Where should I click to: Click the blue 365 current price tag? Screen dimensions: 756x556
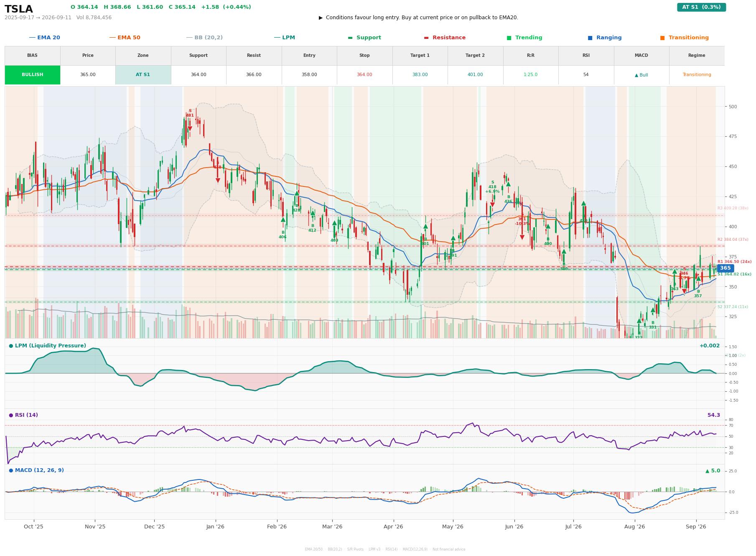click(725, 268)
